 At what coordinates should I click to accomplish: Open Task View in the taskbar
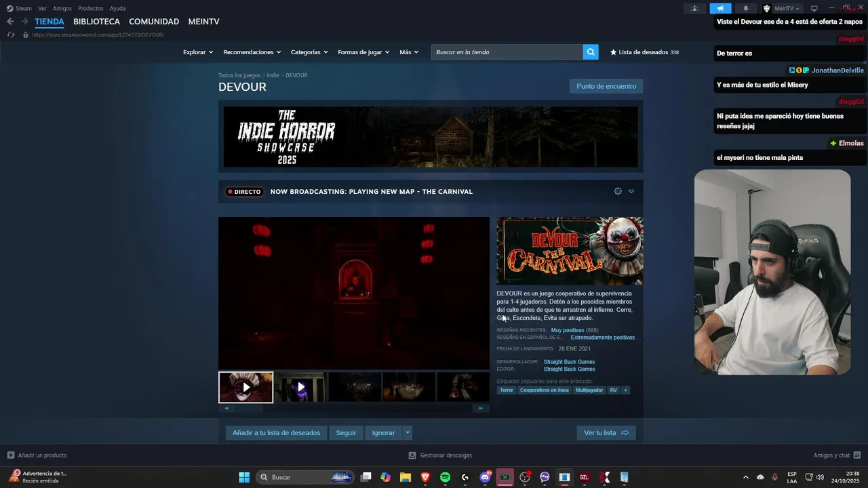pos(366,477)
